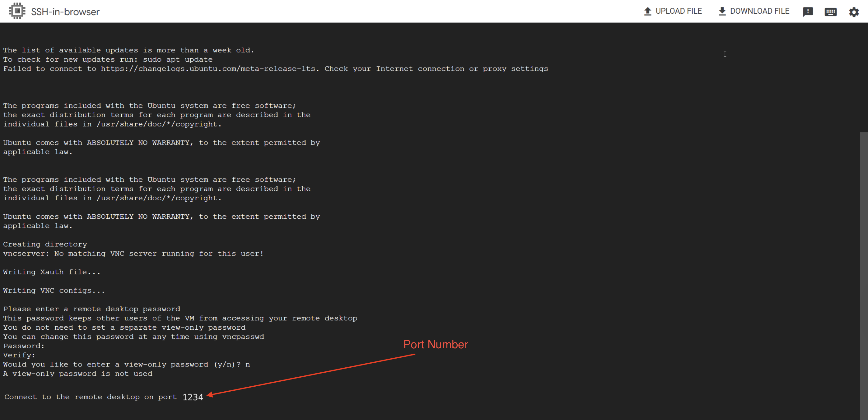Click the red 'Port Number' annotation label
Viewport: 868px width, 420px height.
[435, 344]
